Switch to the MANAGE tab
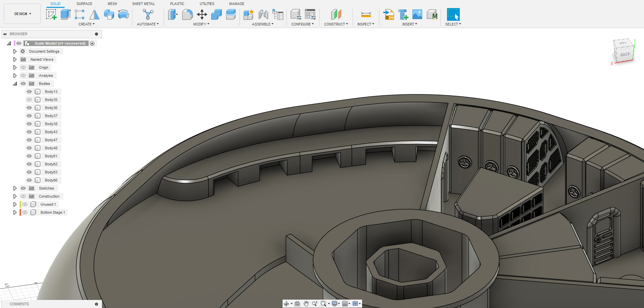 point(237,4)
